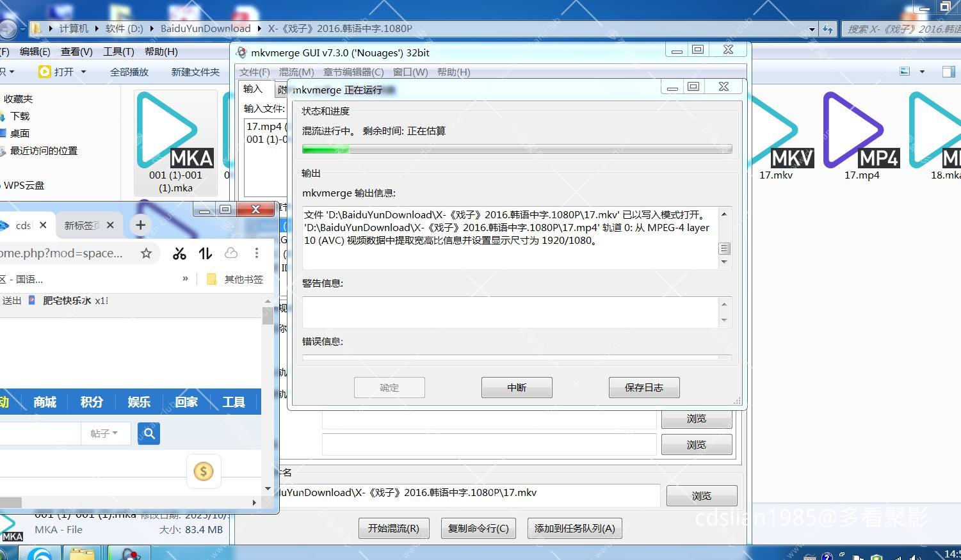Open the cloud sync icon in the browser toolbar
The image size is (961, 560).
tap(230, 253)
